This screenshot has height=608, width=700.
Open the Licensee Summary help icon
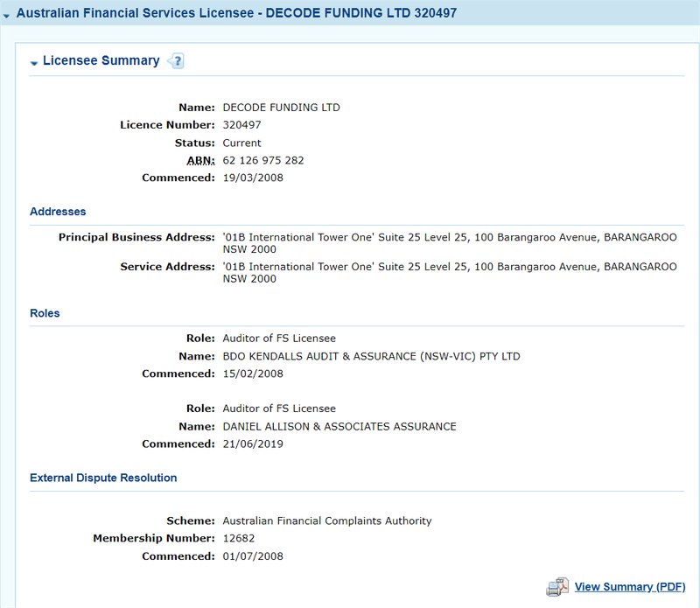pyautogui.click(x=176, y=60)
